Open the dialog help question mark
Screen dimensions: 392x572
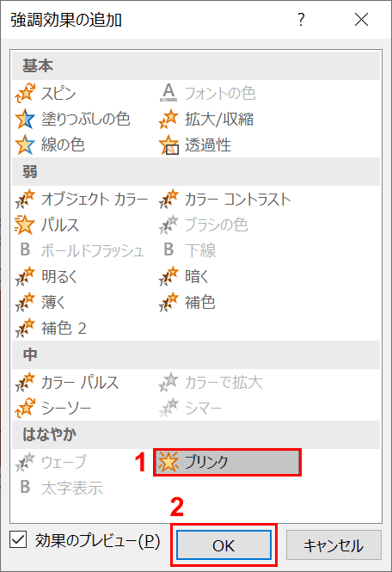tap(301, 19)
